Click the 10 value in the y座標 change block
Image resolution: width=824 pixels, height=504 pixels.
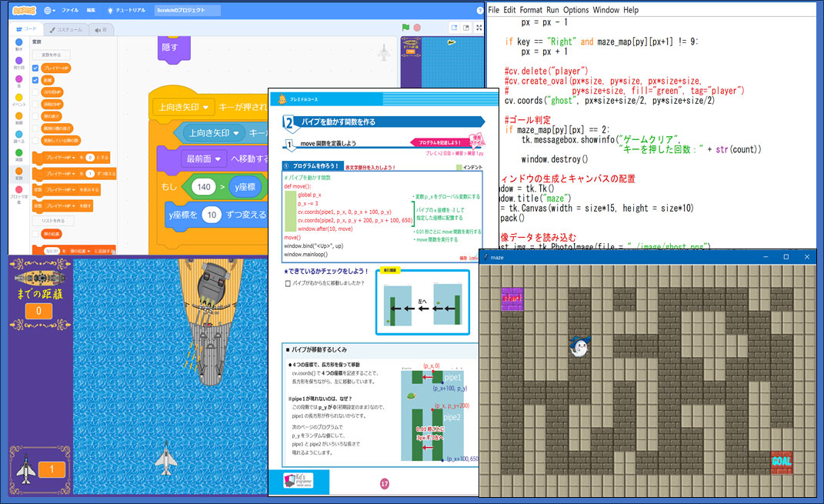point(212,215)
